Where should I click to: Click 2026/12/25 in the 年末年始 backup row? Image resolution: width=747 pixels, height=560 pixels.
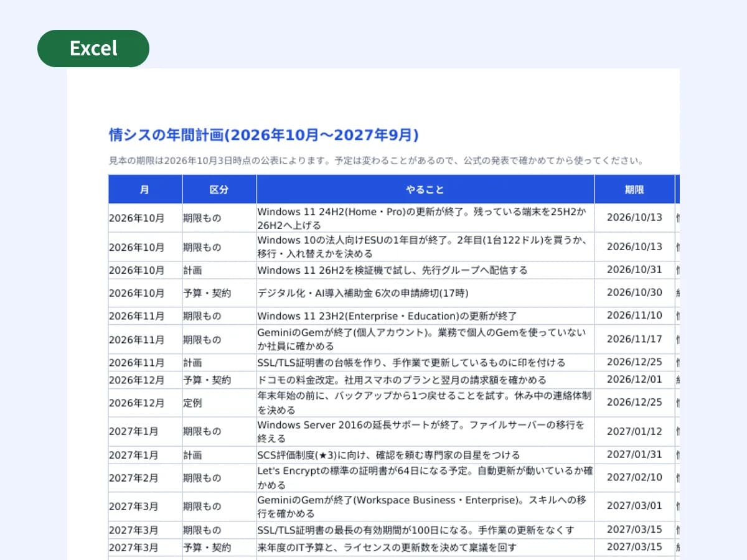(634, 402)
